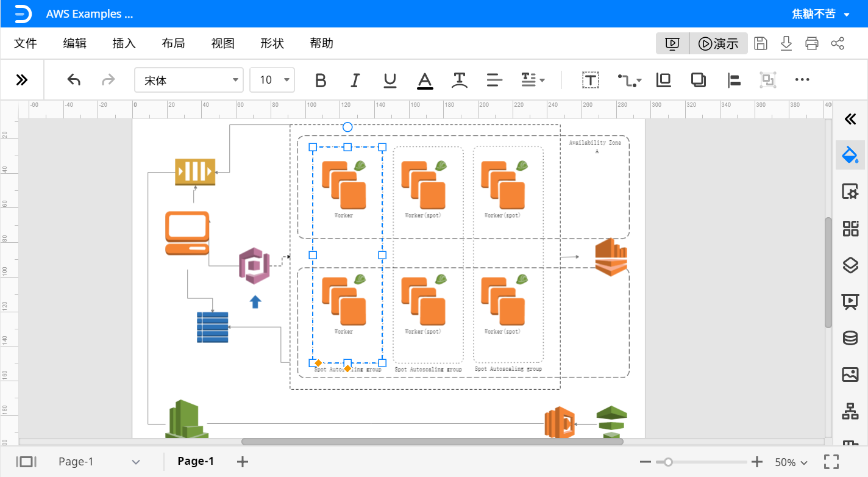Open the 编辑 menu
The width and height of the screenshot is (868, 477).
pos(75,43)
